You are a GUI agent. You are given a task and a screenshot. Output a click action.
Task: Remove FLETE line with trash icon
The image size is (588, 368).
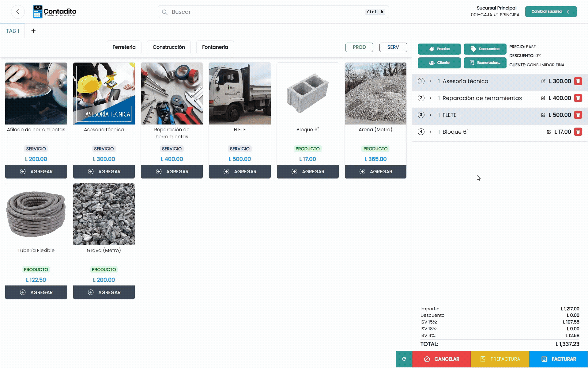pyautogui.click(x=578, y=115)
